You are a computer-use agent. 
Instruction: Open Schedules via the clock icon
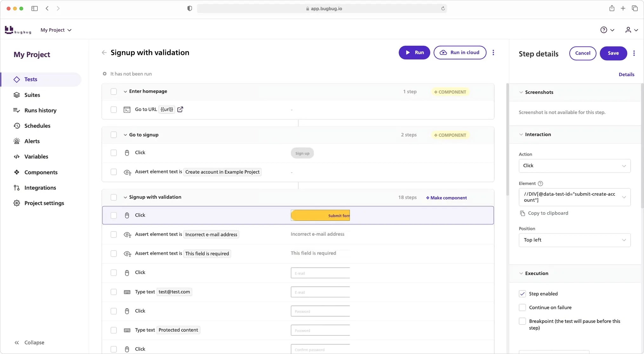pyautogui.click(x=17, y=126)
